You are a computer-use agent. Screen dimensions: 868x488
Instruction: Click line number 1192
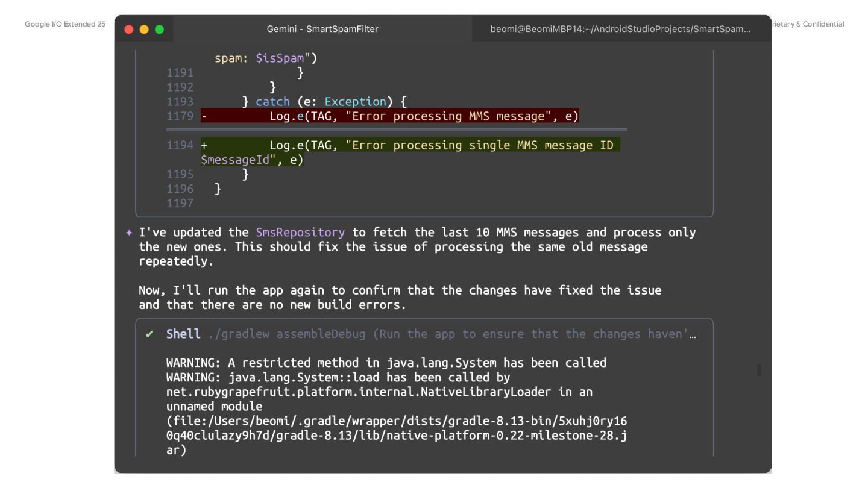pyautogui.click(x=180, y=87)
